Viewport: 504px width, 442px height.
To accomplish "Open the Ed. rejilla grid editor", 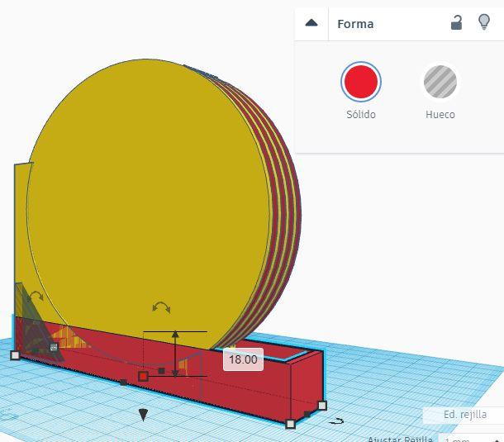I will pyautogui.click(x=465, y=415).
